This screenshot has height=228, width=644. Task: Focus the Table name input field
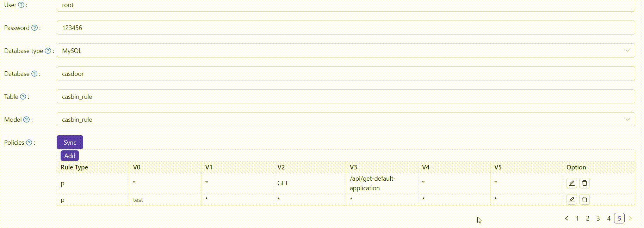(x=345, y=97)
